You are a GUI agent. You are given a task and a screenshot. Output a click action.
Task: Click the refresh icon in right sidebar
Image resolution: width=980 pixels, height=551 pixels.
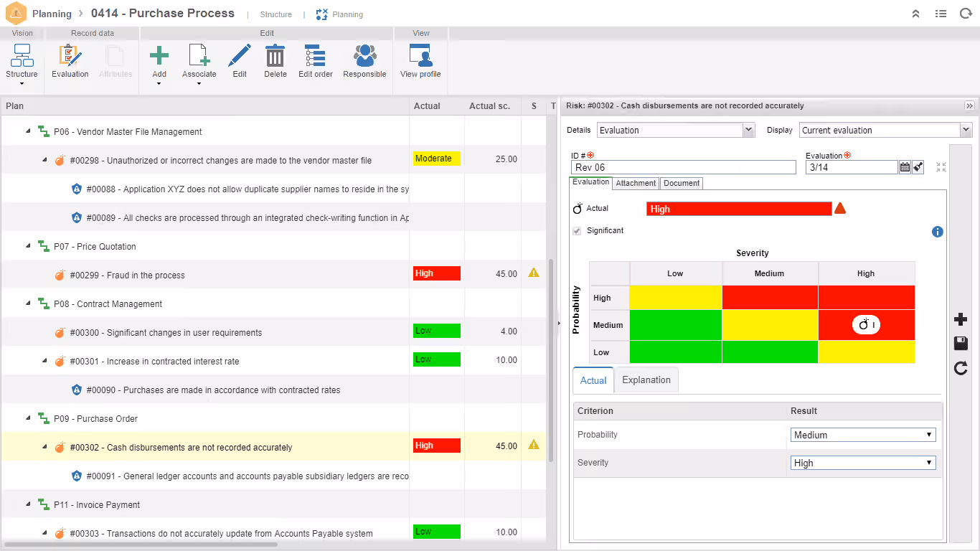961,368
